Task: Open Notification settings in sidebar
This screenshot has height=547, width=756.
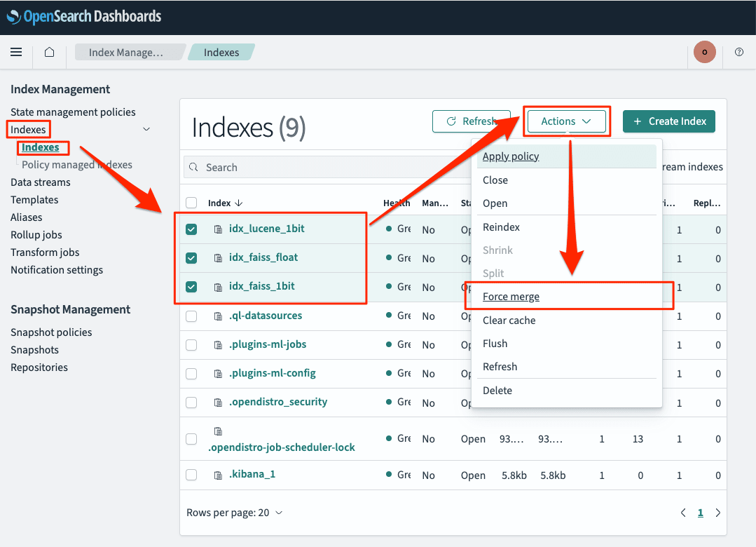Action: tap(57, 270)
